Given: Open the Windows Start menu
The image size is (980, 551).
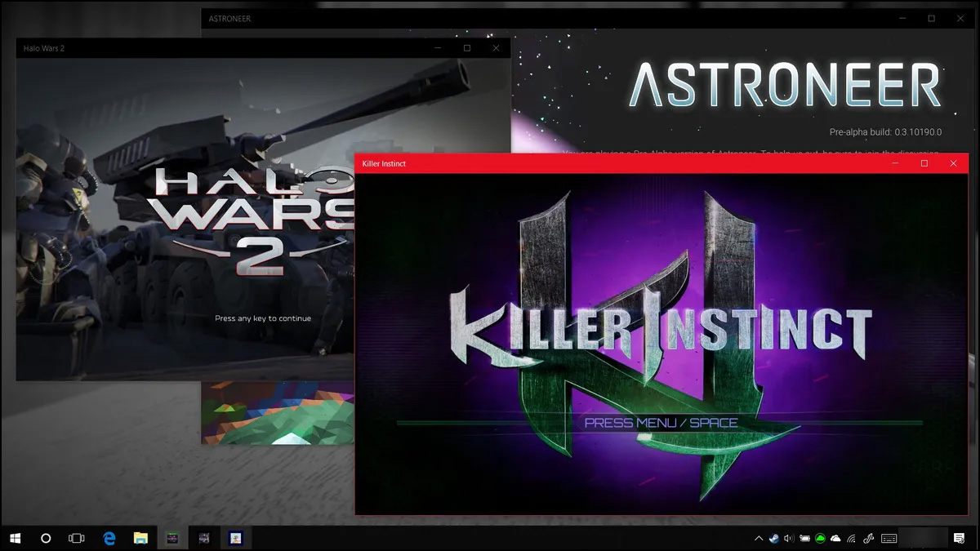Looking at the screenshot, I should point(15,538).
